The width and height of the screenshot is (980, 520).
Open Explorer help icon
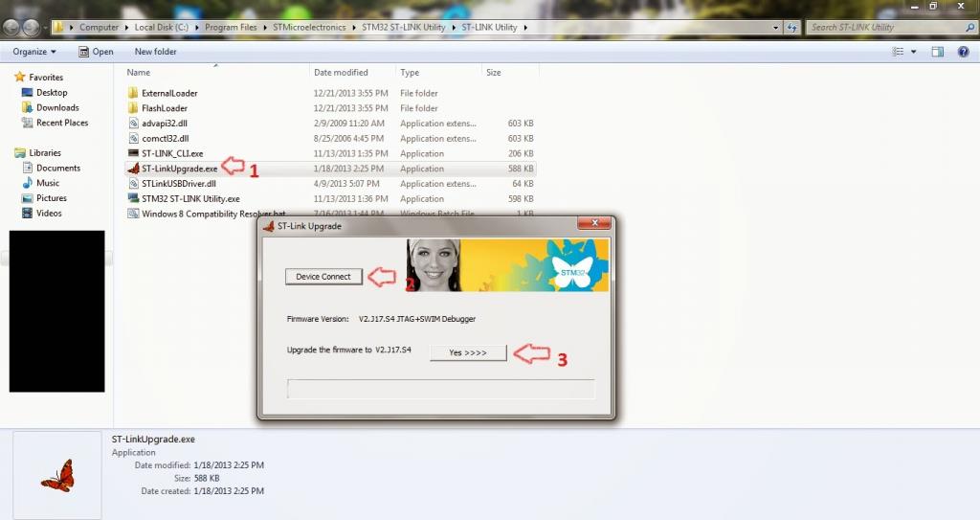coord(963,52)
